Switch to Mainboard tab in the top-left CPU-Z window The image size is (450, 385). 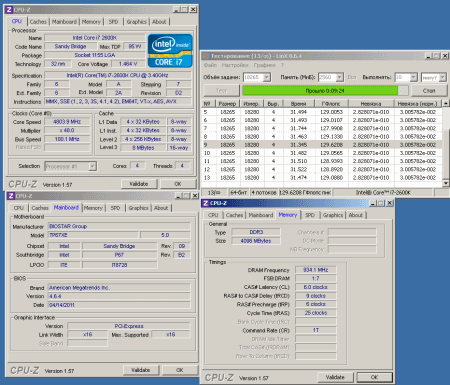(64, 22)
